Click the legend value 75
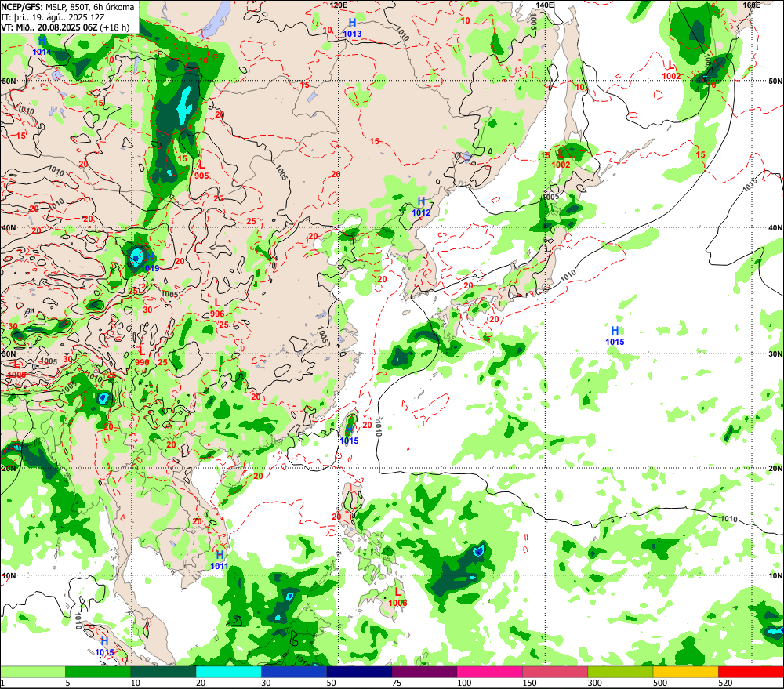The width and height of the screenshot is (784, 689). coord(397,683)
